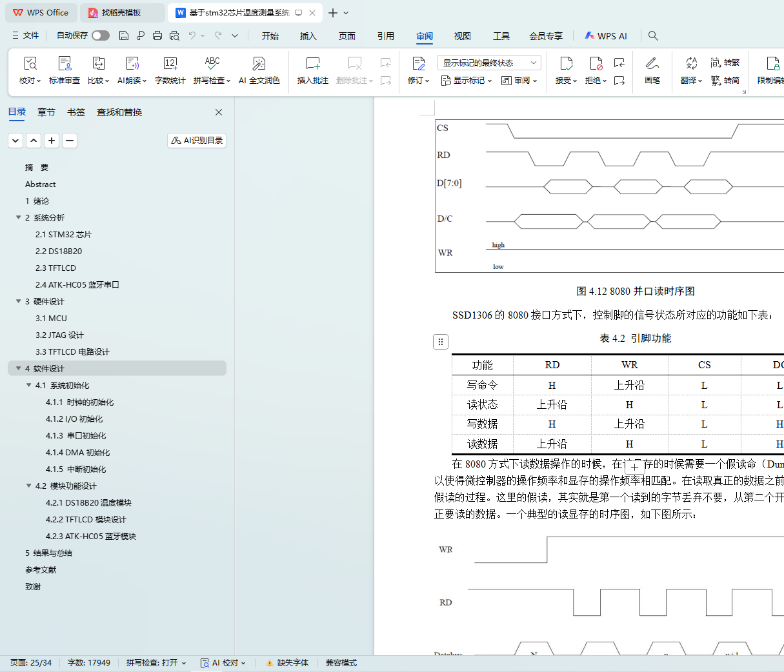Screen dimensions: 784x672
Task: Toggle the 自动保存 autosave switch
Action: click(x=100, y=35)
